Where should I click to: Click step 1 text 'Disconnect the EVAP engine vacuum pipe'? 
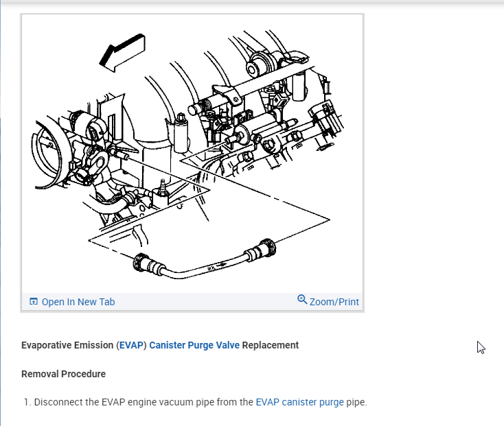coord(124,402)
